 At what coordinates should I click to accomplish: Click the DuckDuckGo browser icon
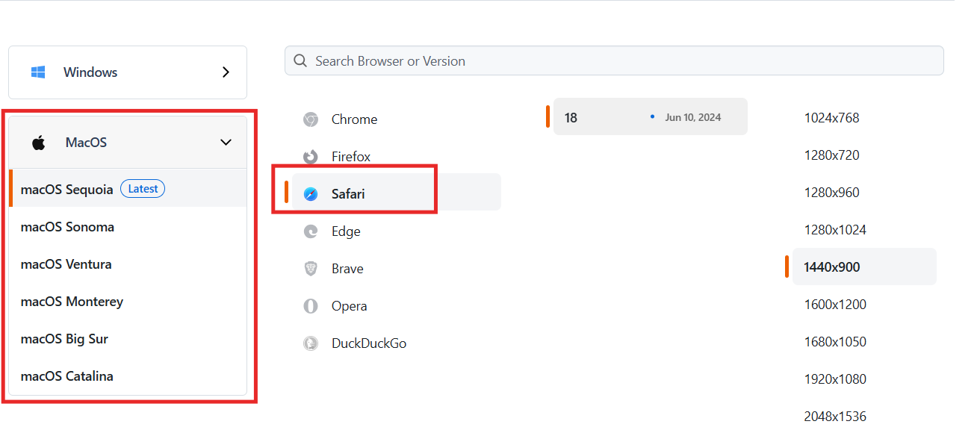click(x=311, y=343)
